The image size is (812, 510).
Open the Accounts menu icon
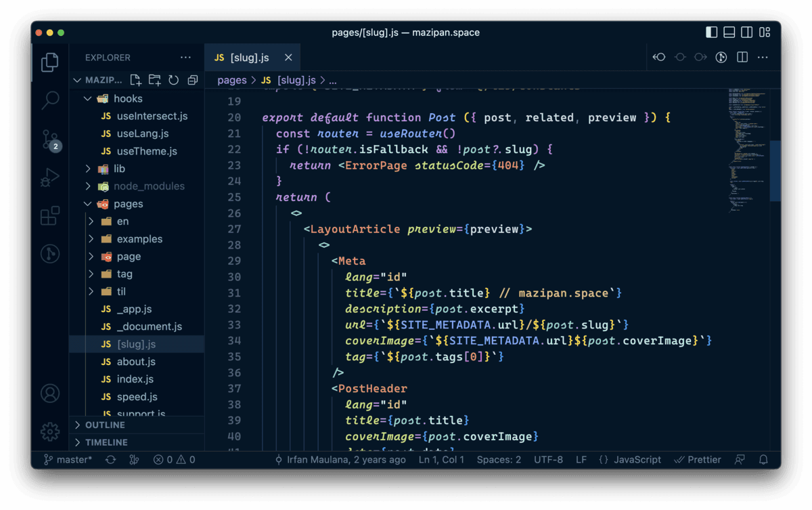[x=50, y=394]
